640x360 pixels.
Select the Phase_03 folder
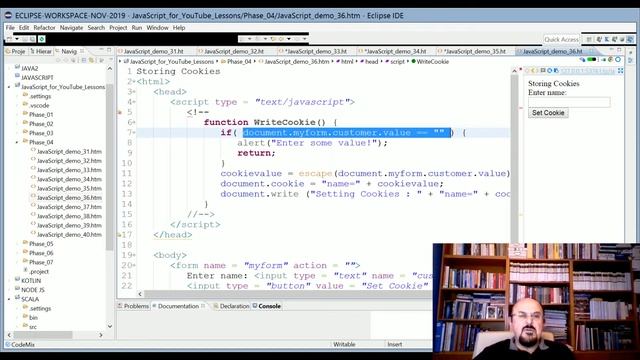tap(41, 133)
